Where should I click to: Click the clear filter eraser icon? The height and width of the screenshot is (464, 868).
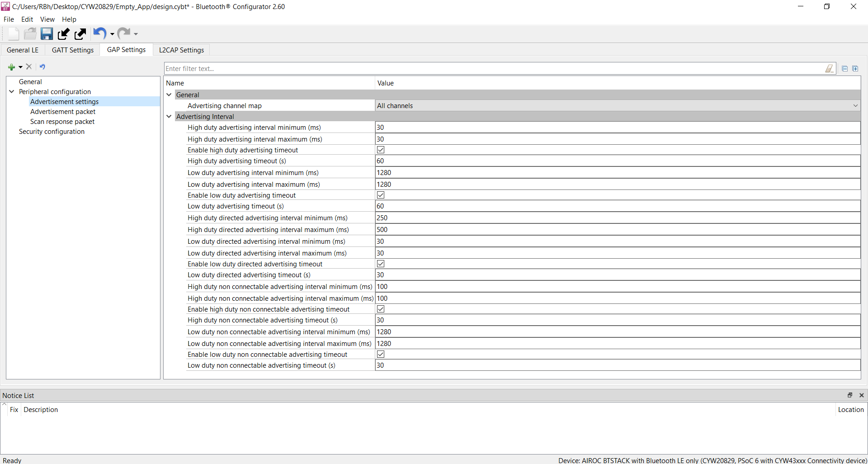click(x=829, y=68)
